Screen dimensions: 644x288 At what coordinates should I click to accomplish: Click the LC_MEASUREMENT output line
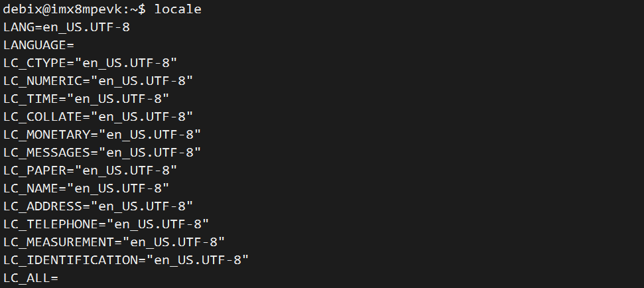pos(114,242)
